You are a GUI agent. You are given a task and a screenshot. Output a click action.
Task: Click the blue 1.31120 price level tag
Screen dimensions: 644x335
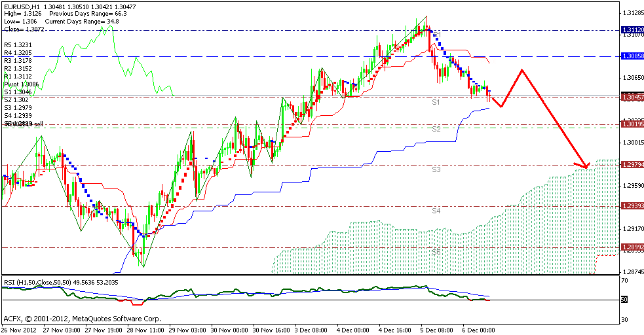tap(632, 30)
